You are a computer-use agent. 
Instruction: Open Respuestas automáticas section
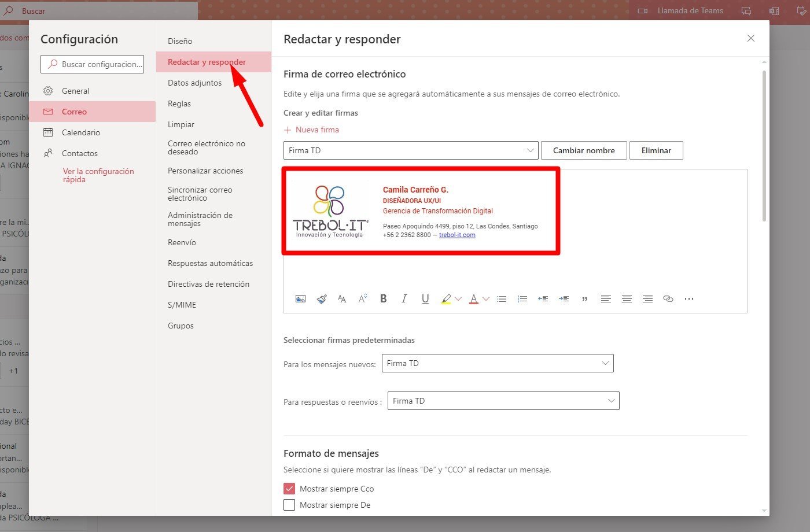pyautogui.click(x=213, y=263)
